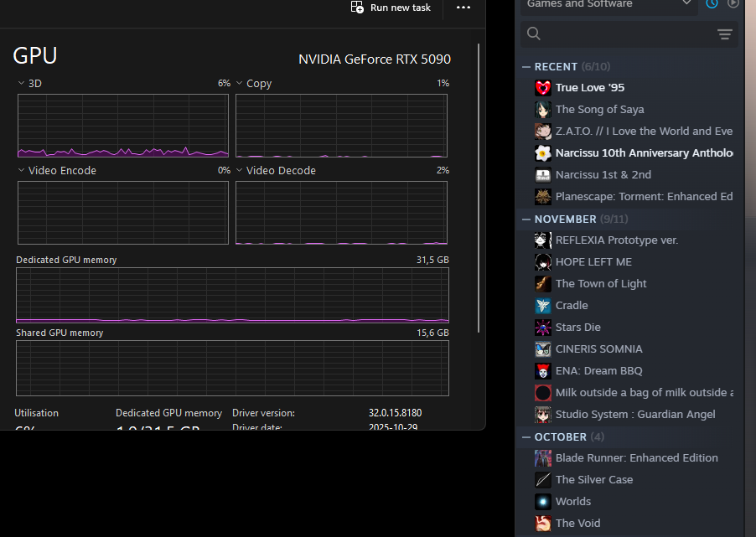Select Cradle in the library list
The height and width of the screenshot is (537, 756).
click(x=572, y=305)
